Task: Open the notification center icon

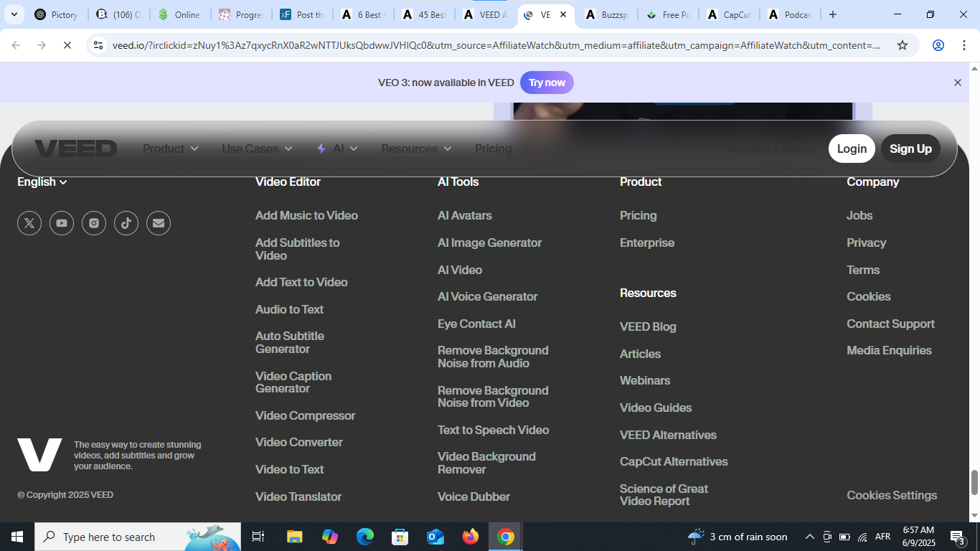Action: tap(957, 537)
